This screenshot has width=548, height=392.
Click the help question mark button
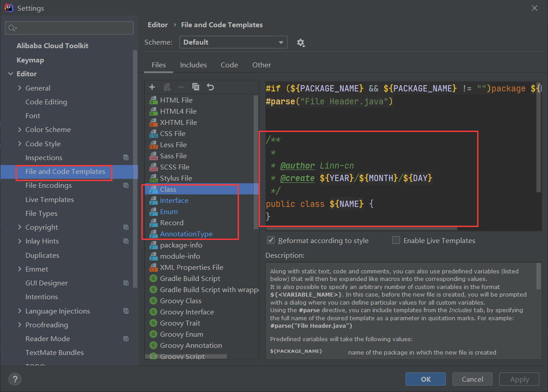pyautogui.click(x=15, y=380)
